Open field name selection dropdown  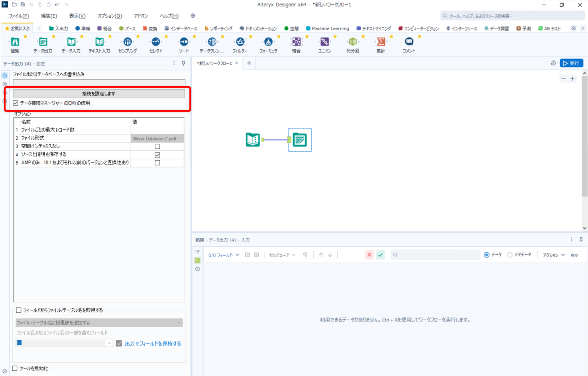tap(64, 343)
